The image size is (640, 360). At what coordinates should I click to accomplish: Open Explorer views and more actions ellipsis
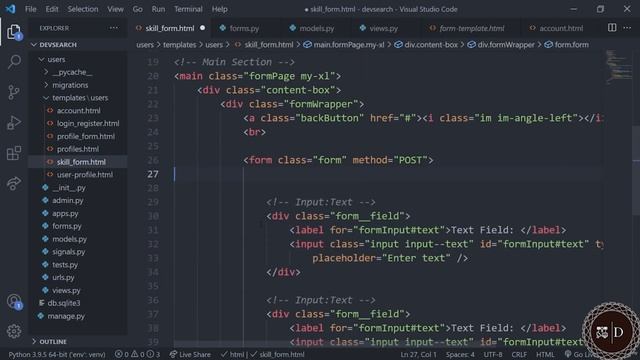pos(114,28)
